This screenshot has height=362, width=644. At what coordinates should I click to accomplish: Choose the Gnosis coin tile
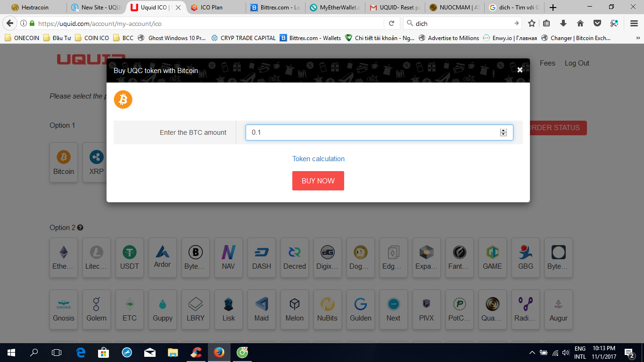pyautogui.click(x=64, y=309)
